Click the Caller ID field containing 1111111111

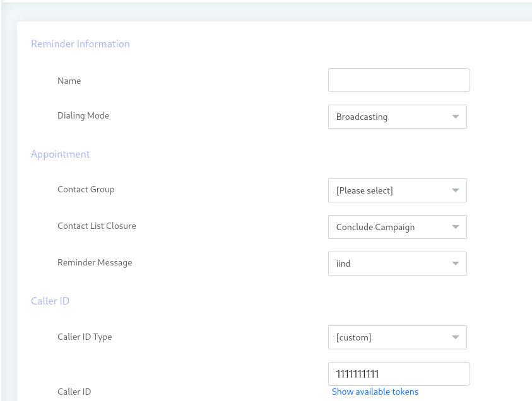click(x=399, y=374)
